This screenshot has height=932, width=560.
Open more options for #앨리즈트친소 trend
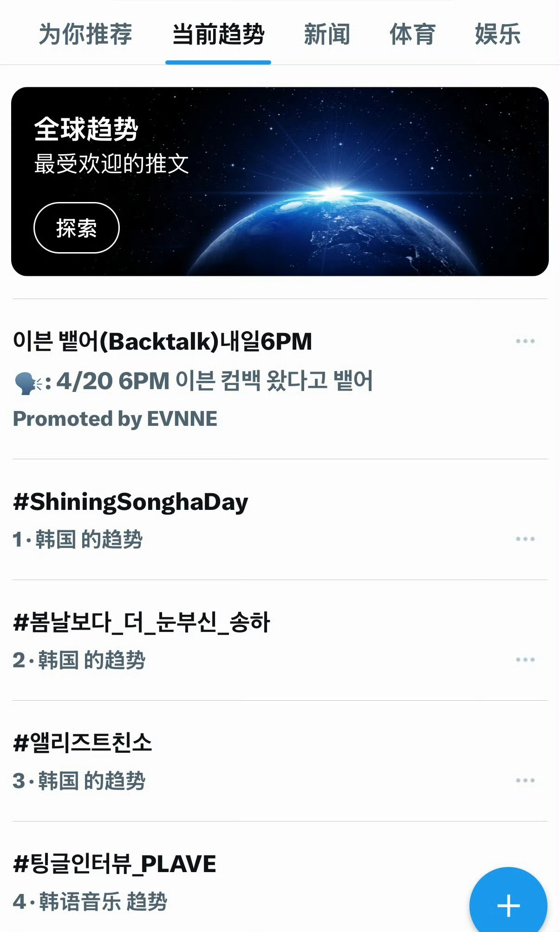coord(525,781)
